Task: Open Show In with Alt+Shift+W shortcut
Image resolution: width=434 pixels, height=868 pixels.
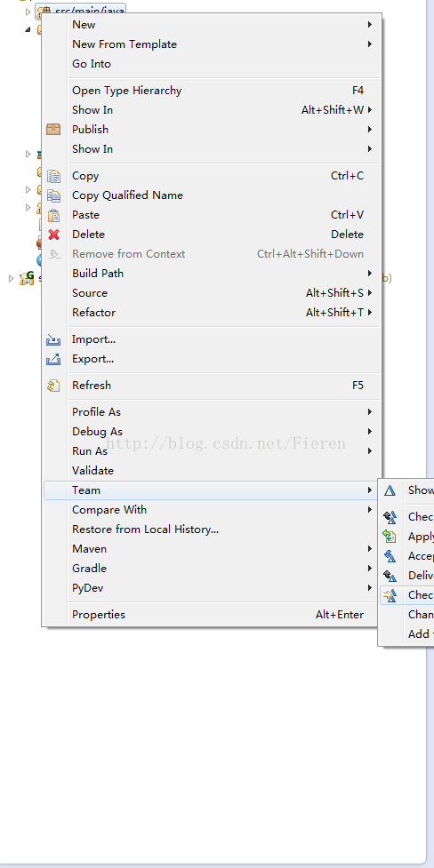Action: (212, 109)
